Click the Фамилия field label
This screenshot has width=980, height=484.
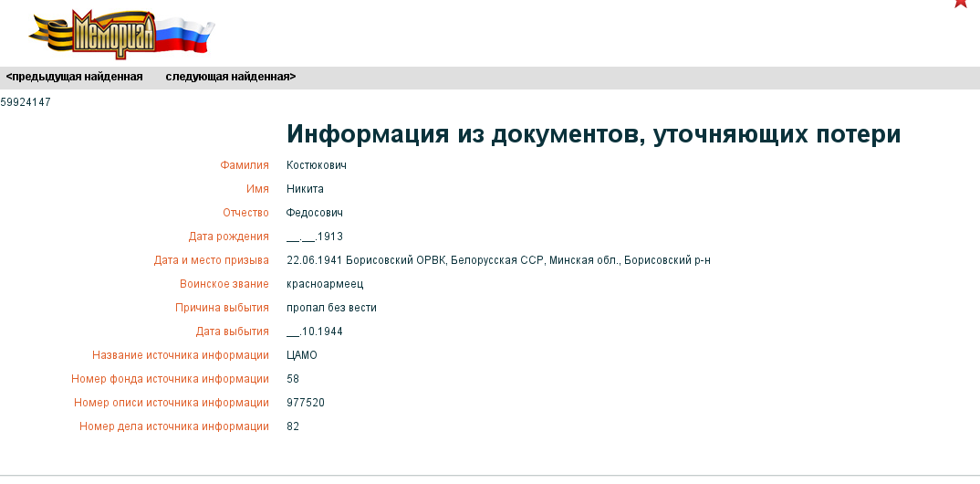(x=245, y=165)
